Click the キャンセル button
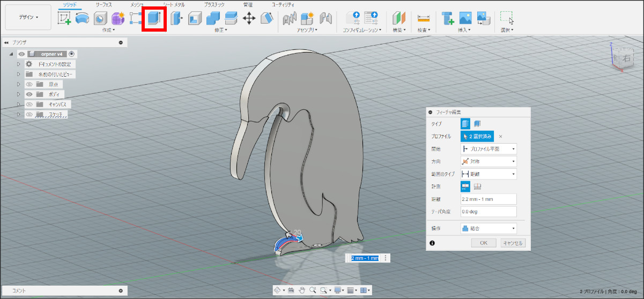This screenshot has height=299, width=644. (513, 243)
